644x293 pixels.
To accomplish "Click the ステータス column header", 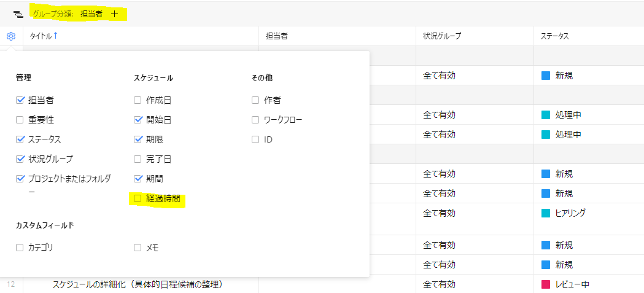I will coord(554,36).
